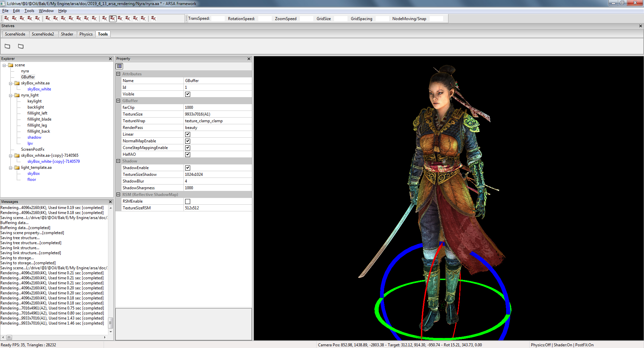The image size is (644, 348).
Task: Click the nyra_light folder icon
Action: pos(17,95)
